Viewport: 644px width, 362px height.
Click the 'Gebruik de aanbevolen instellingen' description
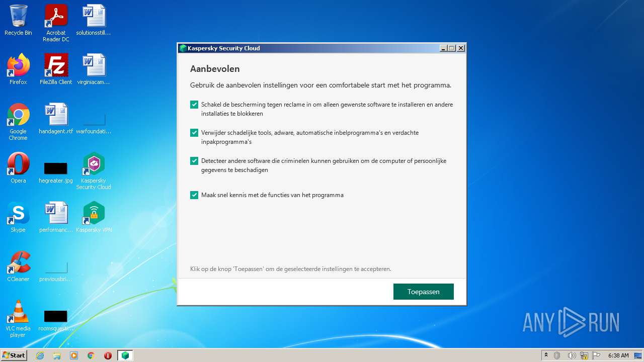(320, 85)
